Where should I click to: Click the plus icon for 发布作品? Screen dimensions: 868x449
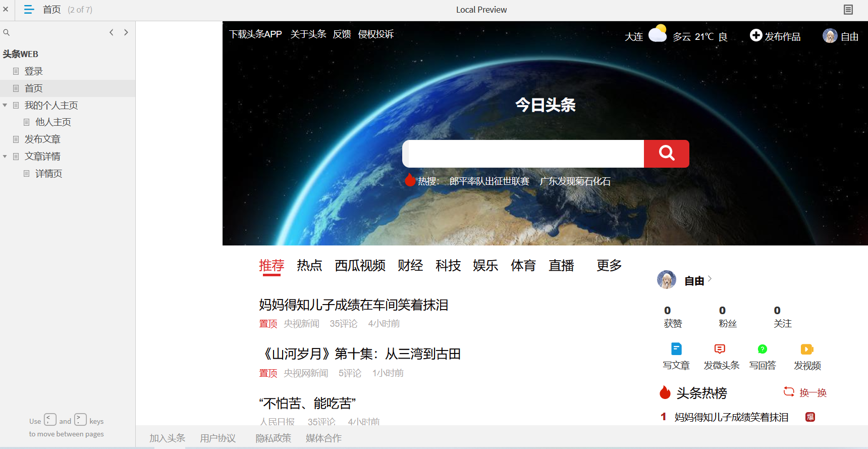coord(755,35)
